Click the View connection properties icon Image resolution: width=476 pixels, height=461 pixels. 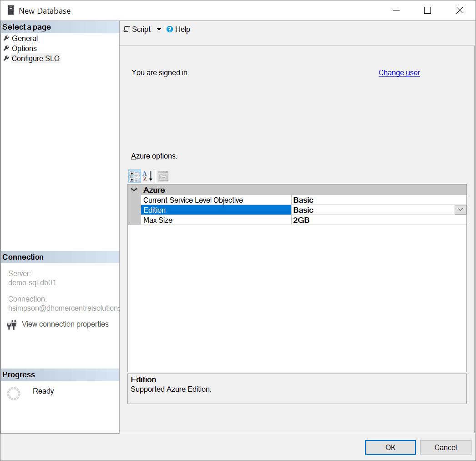click(11, 324)
